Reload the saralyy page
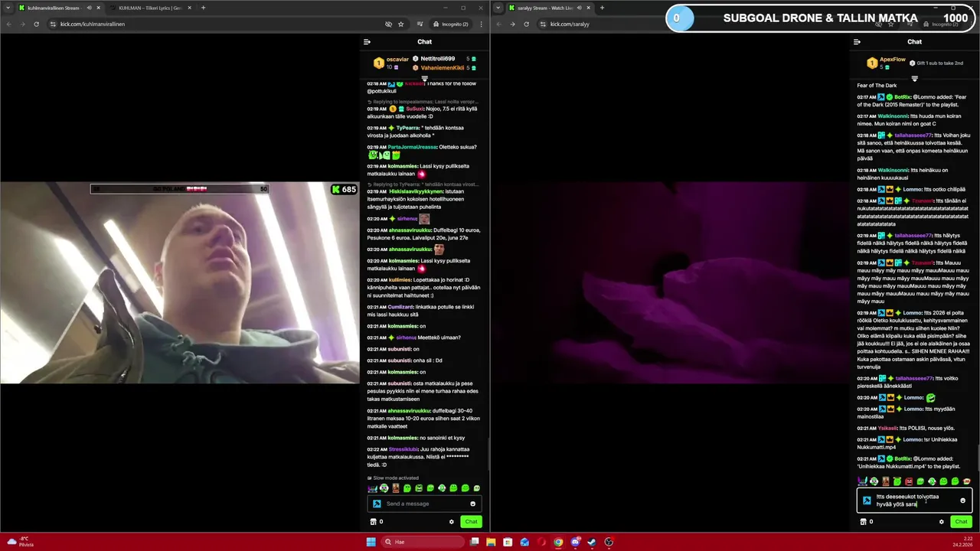The height and width of the screenshot is (551, 980). click(526, 24)
